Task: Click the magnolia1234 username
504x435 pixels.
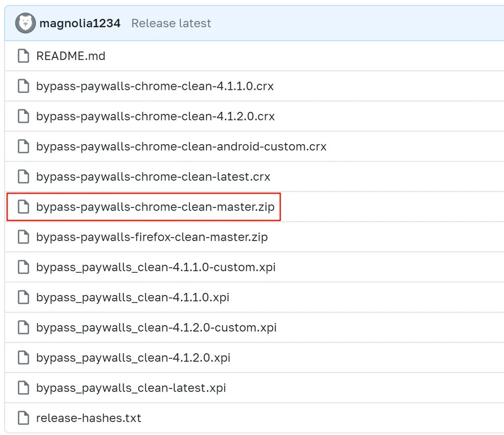Action: click(79, 23)
